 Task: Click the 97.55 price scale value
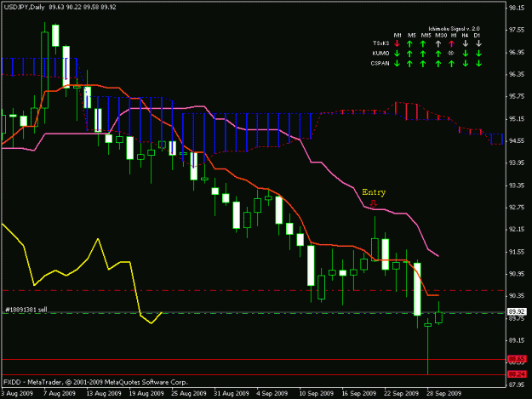click(517, 30)
